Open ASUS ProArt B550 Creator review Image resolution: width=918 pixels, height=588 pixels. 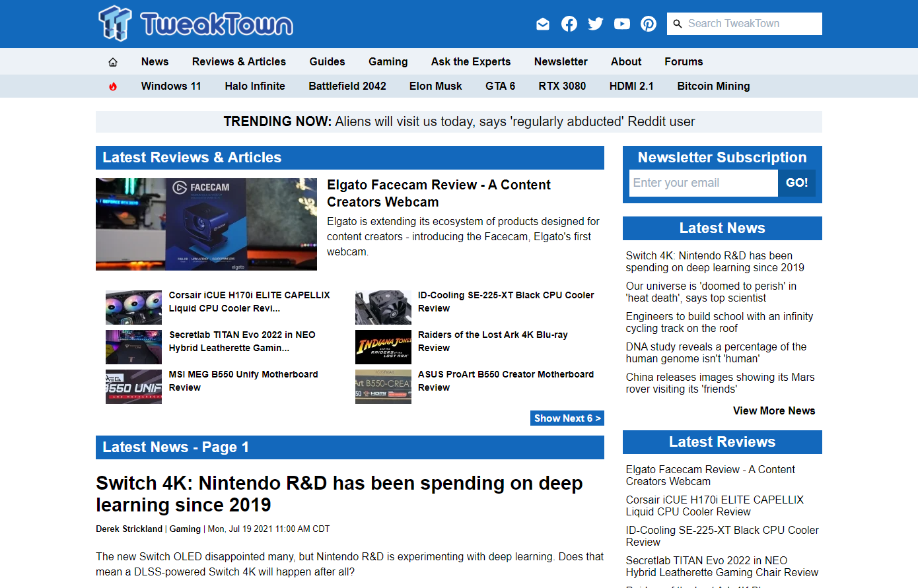pyautogui.click(x=506, y=381)
